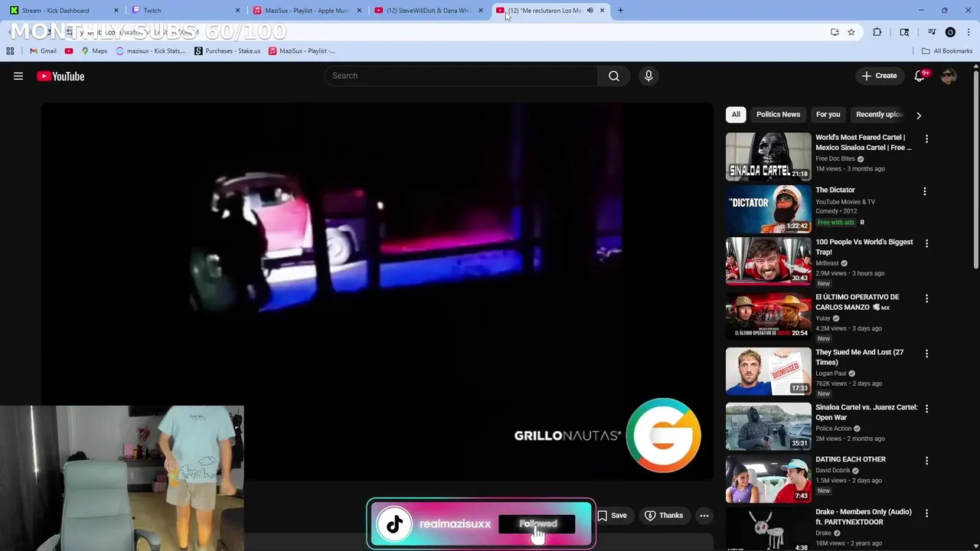This screenshot has height=551, width=980.
Task: Open They Sued Me And Lost thumbnail
Action: (768, 370)
